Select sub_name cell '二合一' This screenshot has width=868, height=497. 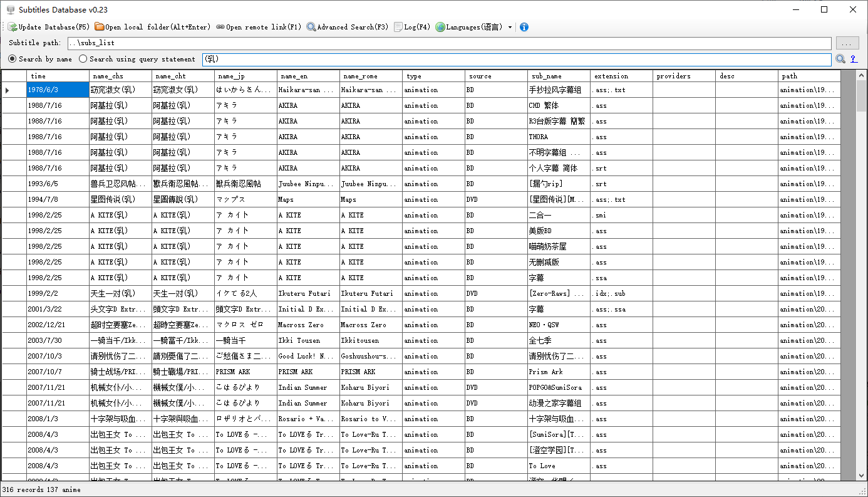pyautogui.click(x=559, y=215)
